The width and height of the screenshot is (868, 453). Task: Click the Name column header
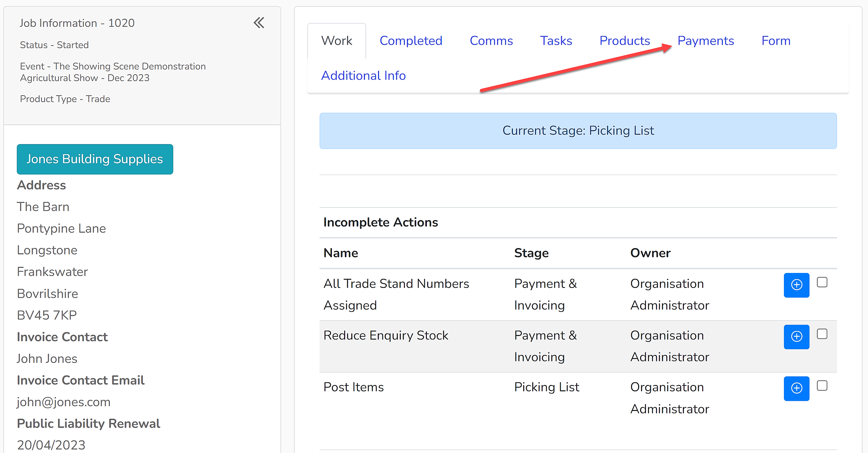click(341, 253)
